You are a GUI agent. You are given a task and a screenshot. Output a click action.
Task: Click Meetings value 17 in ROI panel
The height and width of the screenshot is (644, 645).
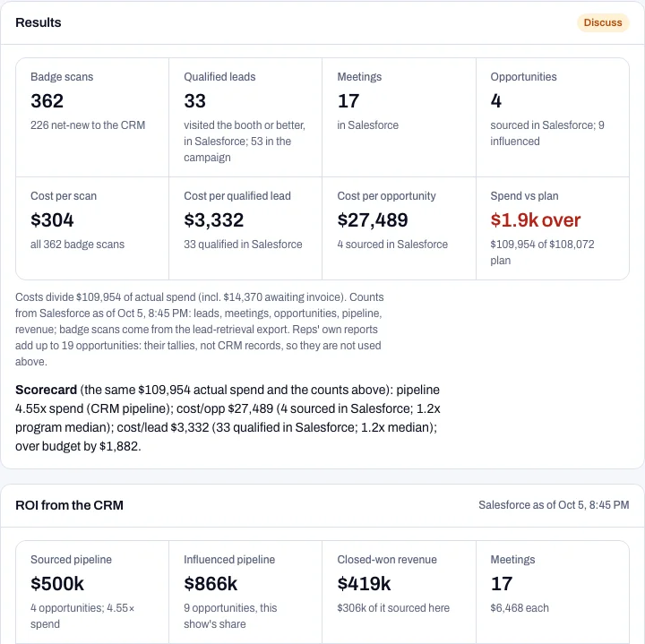(x=502, y=584)
